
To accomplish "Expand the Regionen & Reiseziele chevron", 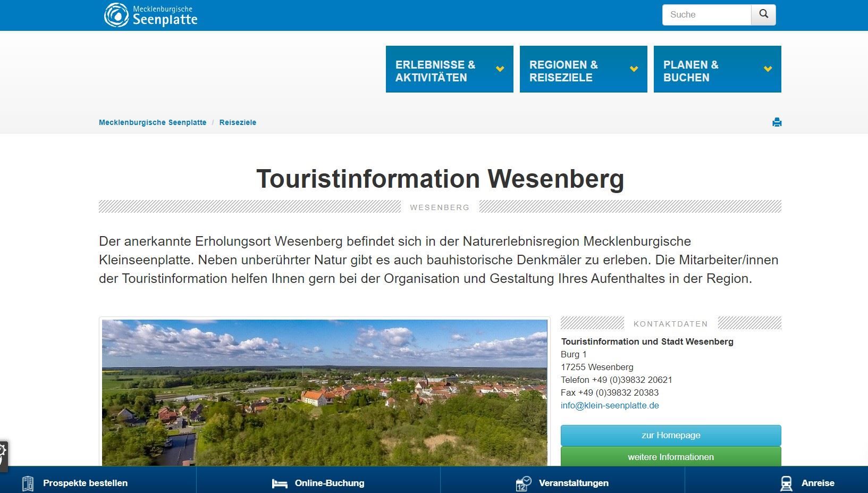I will pos(634,69).
